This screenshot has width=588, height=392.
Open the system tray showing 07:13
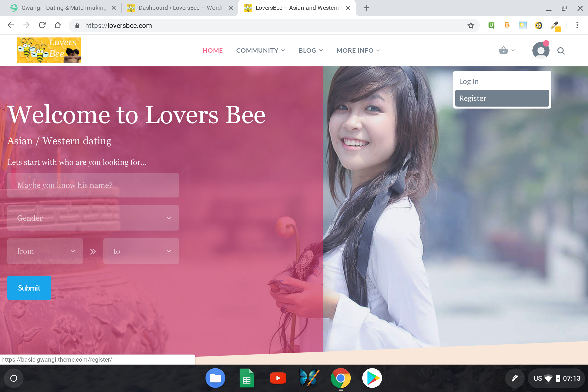coord(556,378)
